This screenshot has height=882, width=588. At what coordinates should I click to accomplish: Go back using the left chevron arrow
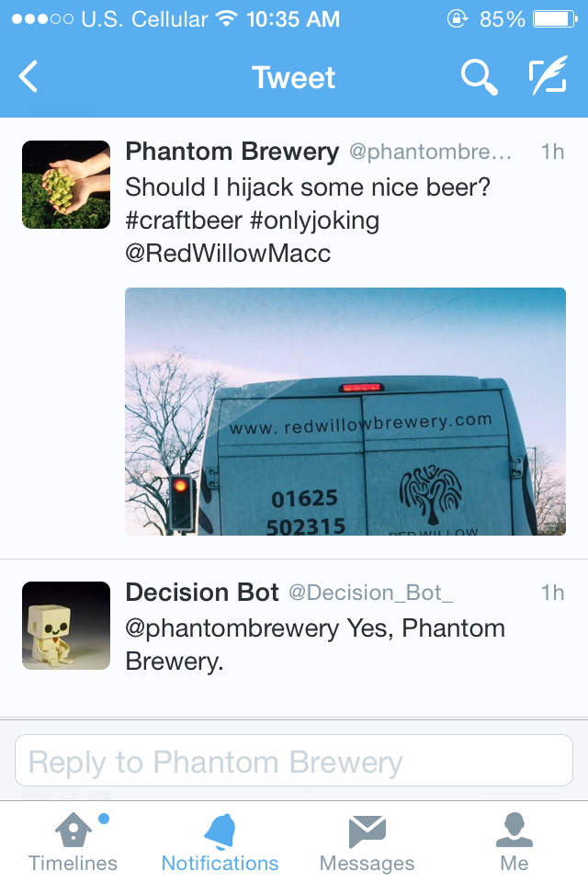[x=28, y=76]
